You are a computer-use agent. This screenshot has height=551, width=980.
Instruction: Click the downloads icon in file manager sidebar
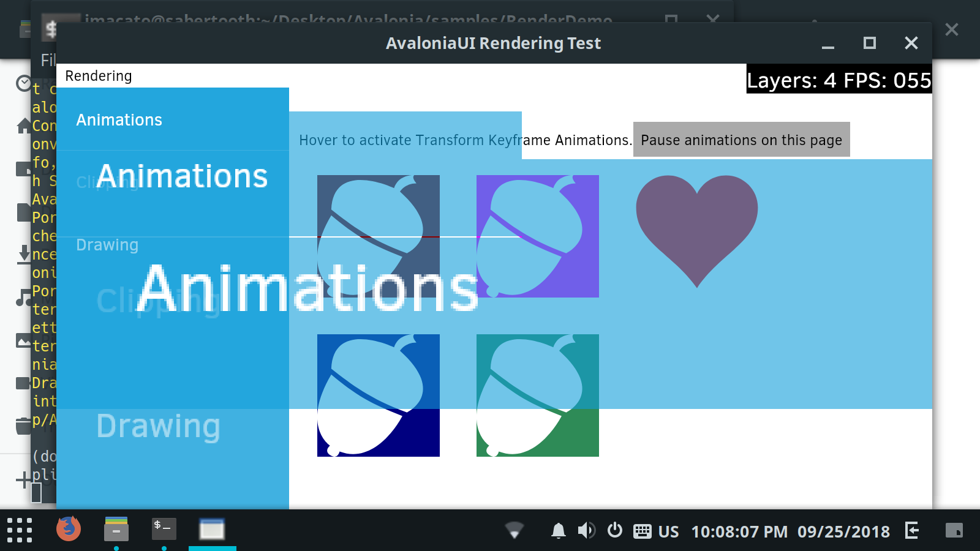24,254
